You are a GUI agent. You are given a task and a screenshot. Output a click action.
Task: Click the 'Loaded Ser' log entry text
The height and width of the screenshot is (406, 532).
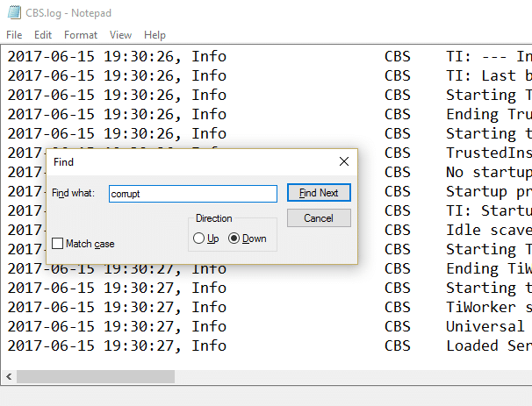click(x=489, y=346)
